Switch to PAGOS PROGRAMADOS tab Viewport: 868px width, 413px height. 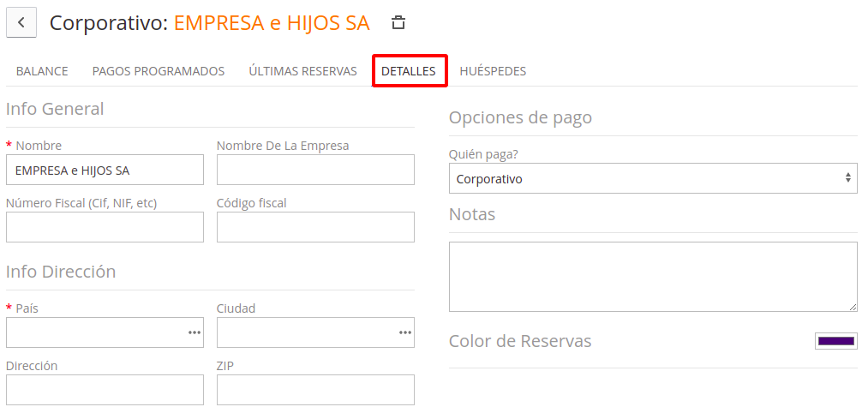159,71
